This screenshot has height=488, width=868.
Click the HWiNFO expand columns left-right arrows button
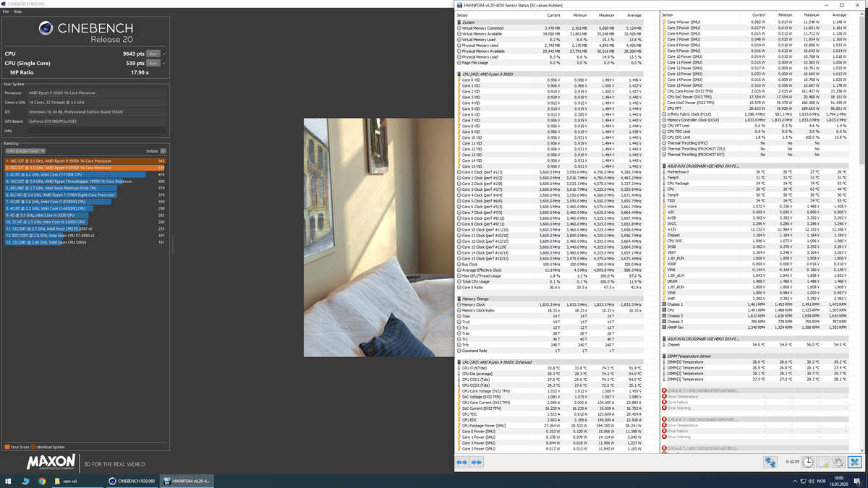[463, 461]
